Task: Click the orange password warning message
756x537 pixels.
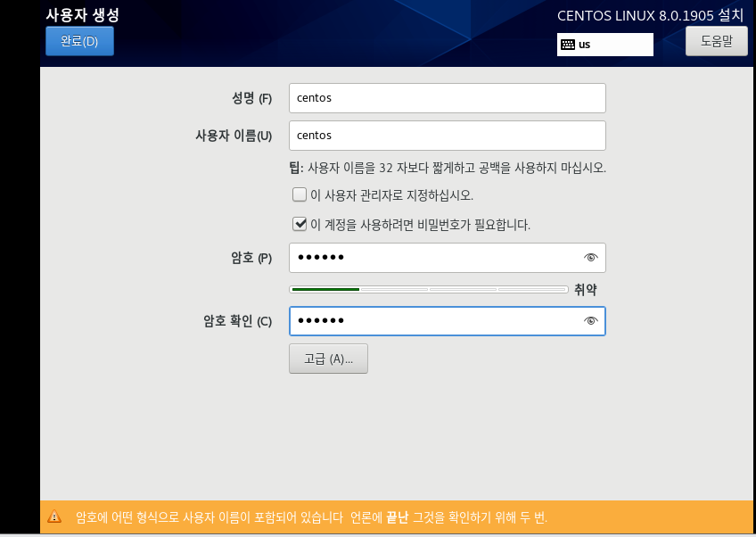Action: click(x=311, y=517)
